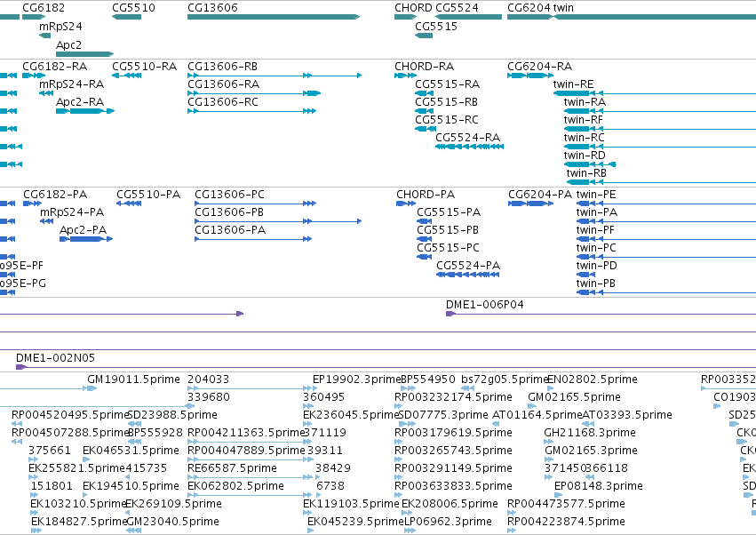Image resolution: width=756 pixels, height=535 pixels.
Task: Click the 339680 feature label
Action: click(208, 397)
